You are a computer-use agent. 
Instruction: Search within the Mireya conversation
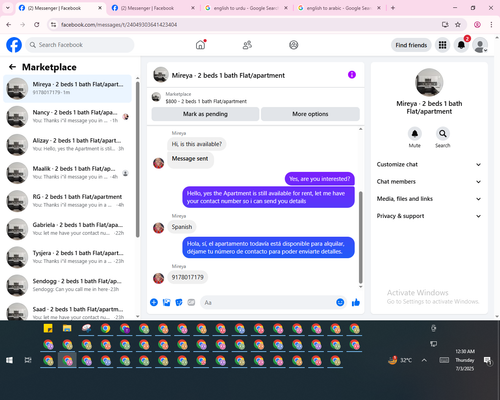(x=443, y=134)
